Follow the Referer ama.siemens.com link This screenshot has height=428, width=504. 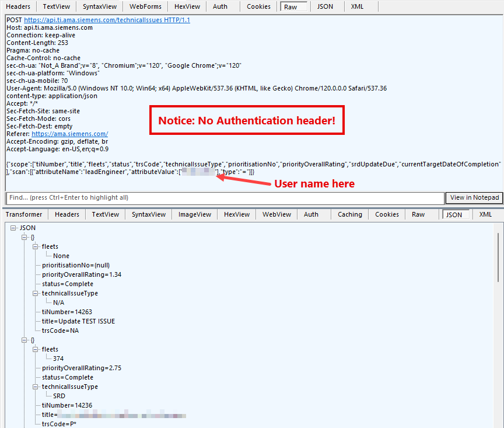coord(70,134)
